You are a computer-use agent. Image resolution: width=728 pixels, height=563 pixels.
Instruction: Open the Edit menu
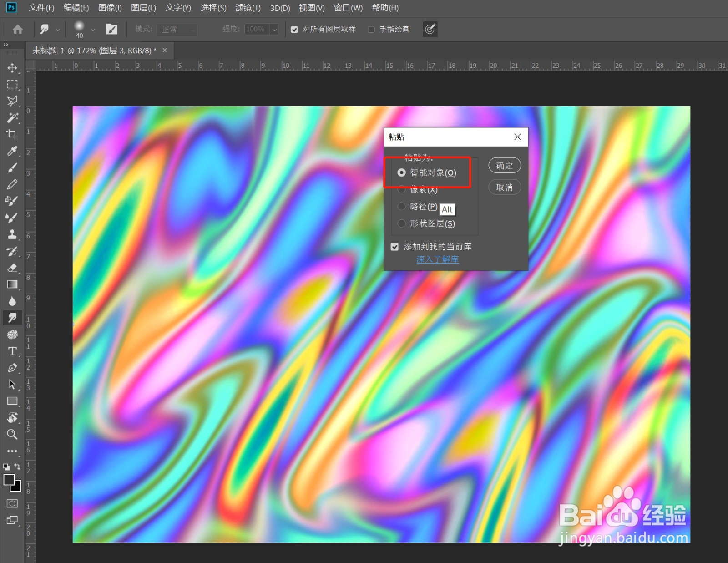(76, 8)
